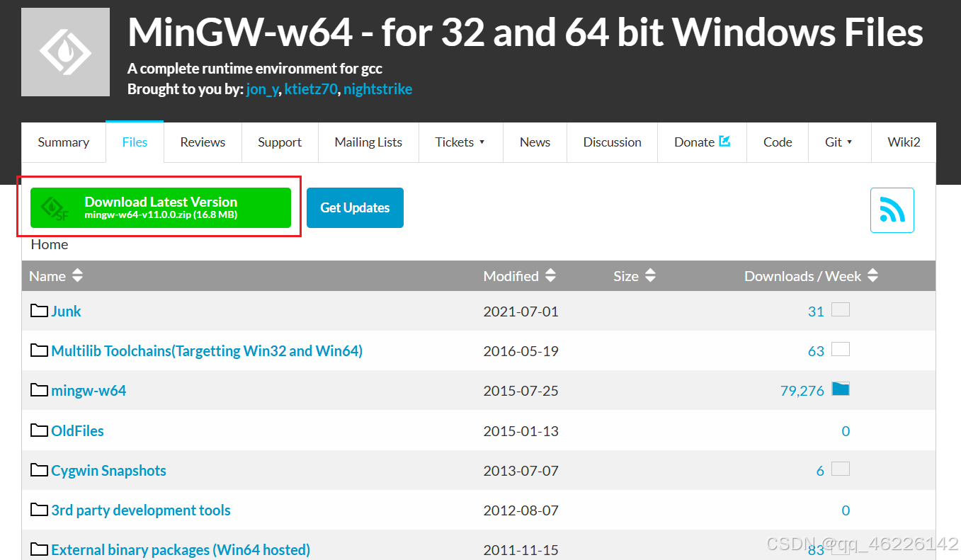
Task: Open the News tab
Action: point(535,142)
